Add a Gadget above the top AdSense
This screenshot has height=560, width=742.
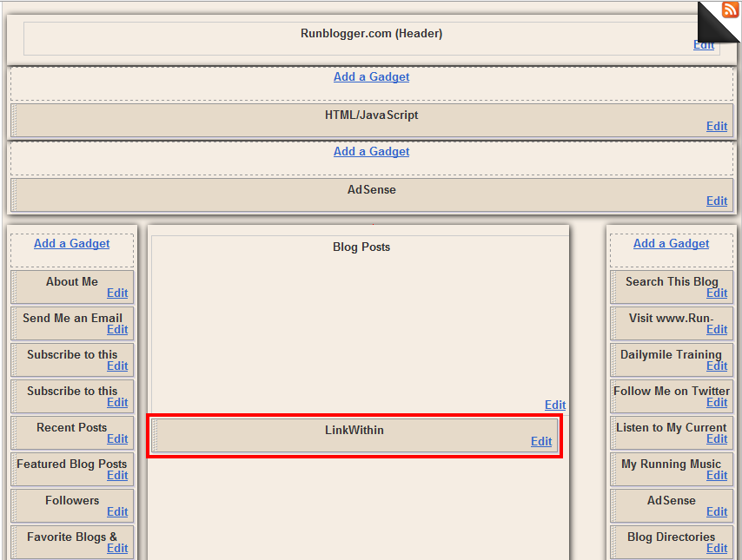(x=372, y=151)
